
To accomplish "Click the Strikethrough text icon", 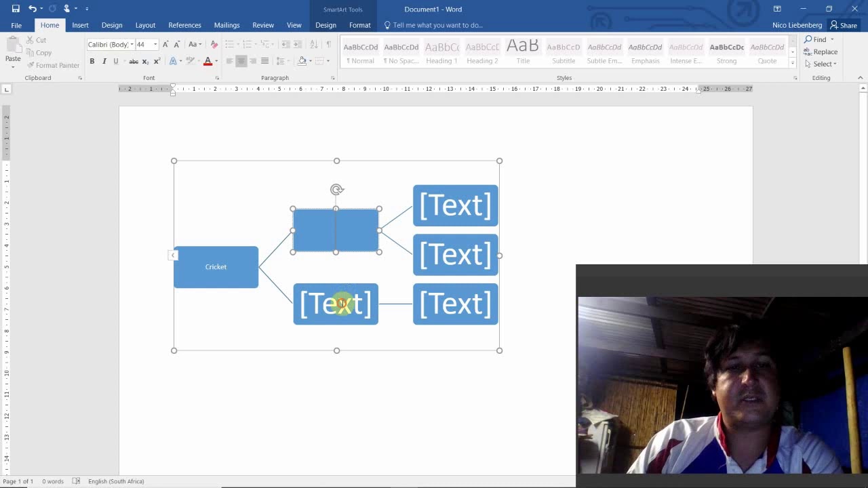I will pos(134,61).
